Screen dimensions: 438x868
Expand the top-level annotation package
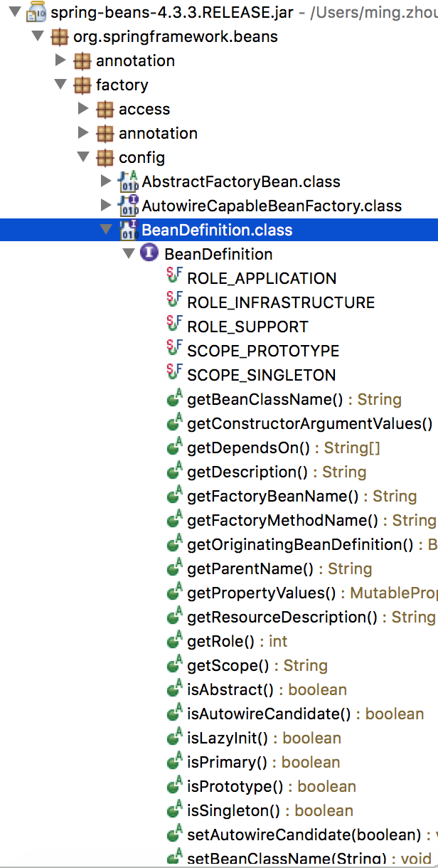(61, 60)
